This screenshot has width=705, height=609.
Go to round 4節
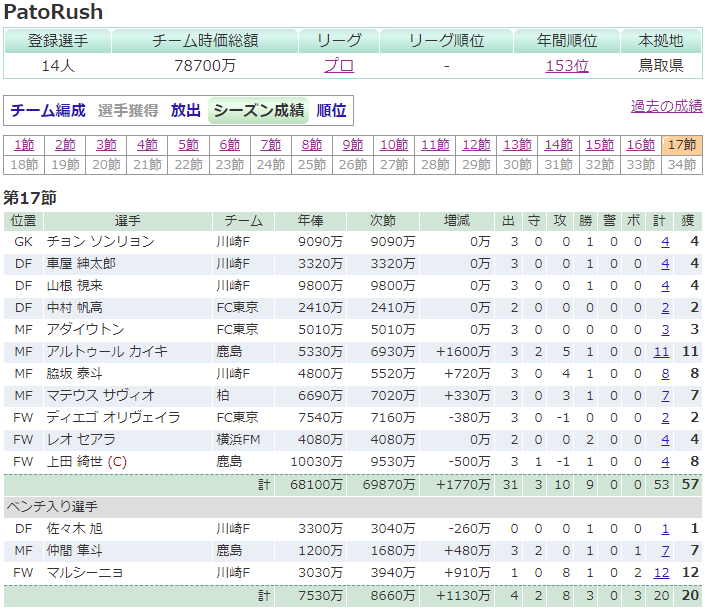147,145
